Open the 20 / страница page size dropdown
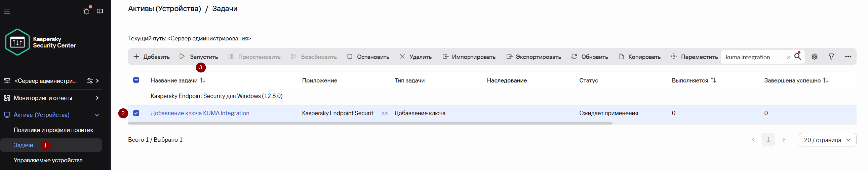 827,140
